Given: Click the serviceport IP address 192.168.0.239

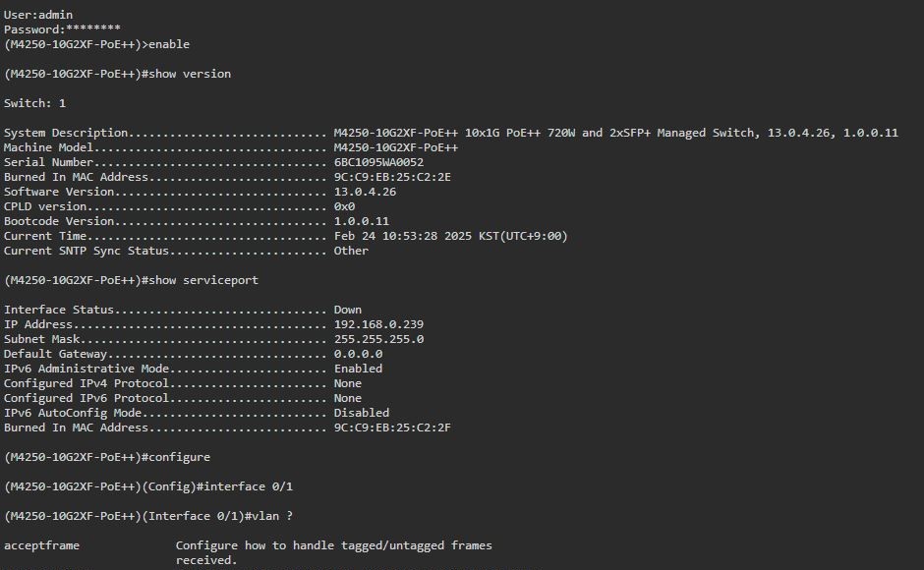Looking at the screenshot, I should (x=378, y=324).
